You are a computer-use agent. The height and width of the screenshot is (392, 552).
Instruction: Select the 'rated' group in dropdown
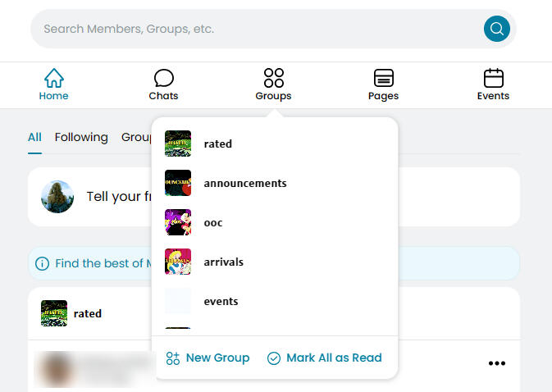tap(217, 144)
